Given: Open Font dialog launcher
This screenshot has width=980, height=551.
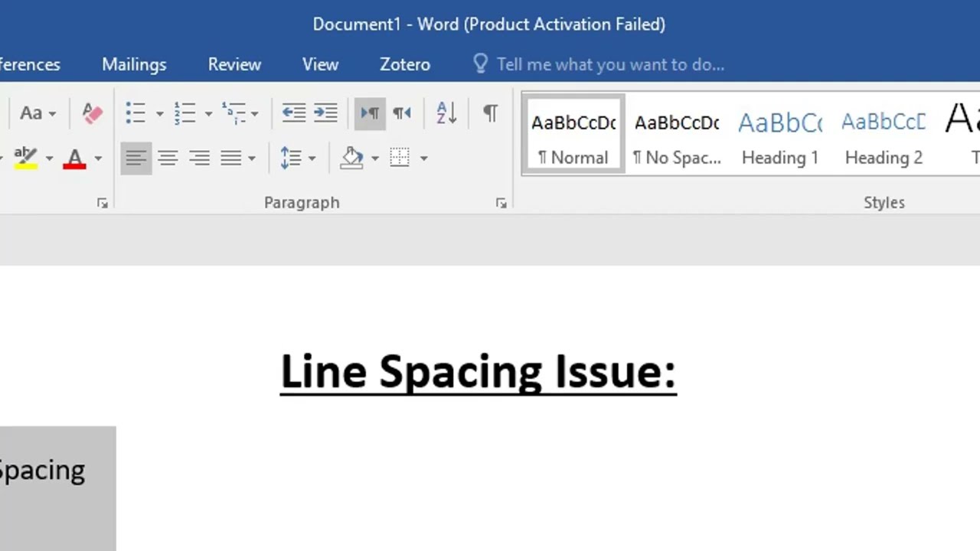Looking at the screenshot, I should point(102,203).
